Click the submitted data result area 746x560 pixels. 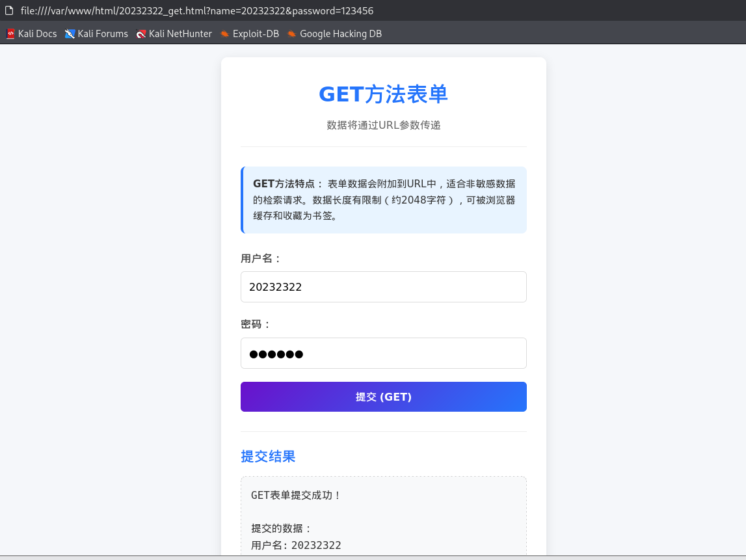tap(383, 517)
